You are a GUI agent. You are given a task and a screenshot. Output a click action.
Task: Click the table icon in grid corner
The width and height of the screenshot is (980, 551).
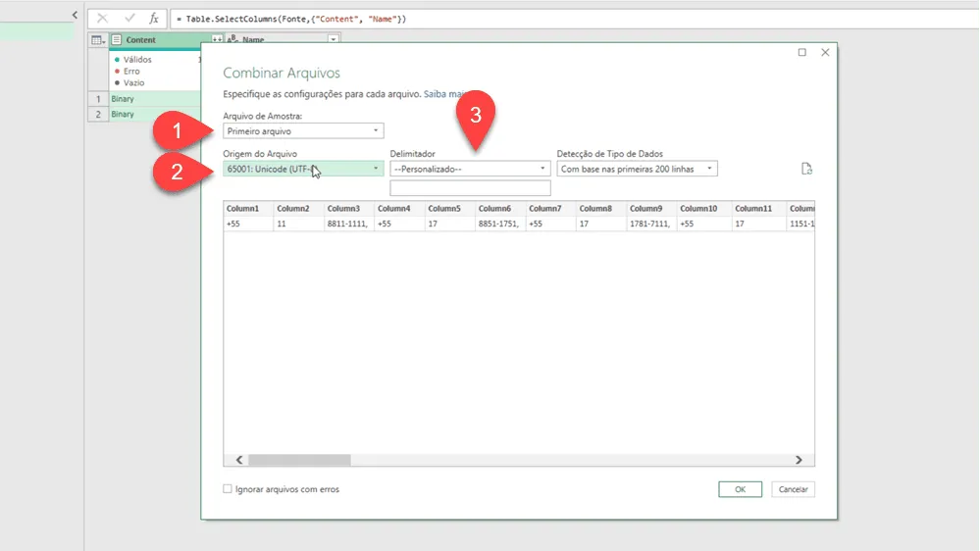[97, 40]
